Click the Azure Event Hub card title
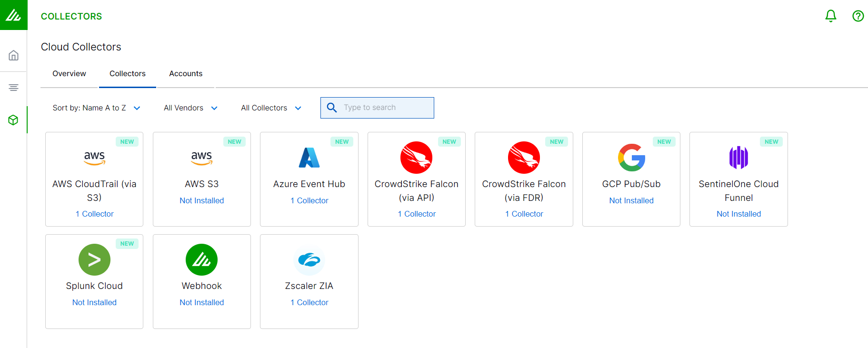Image resolution: width=868 pixels, height=348 pixels. tap(309, 184)
